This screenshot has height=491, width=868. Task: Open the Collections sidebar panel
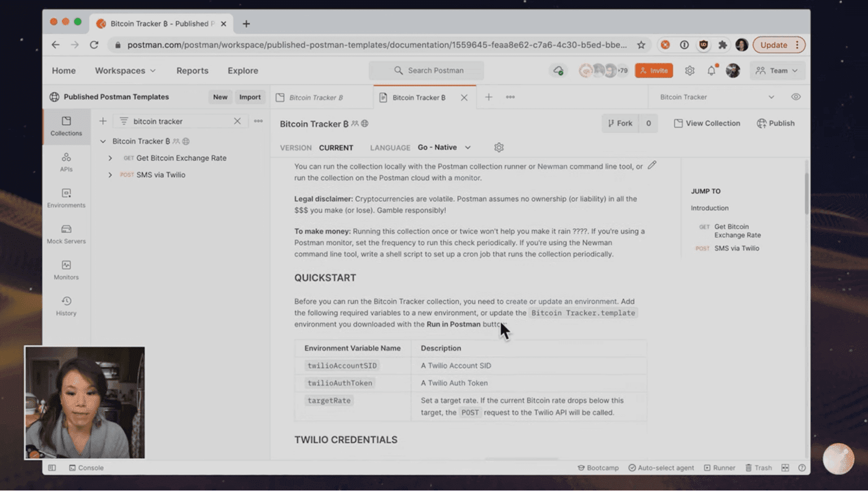(66, 126)
